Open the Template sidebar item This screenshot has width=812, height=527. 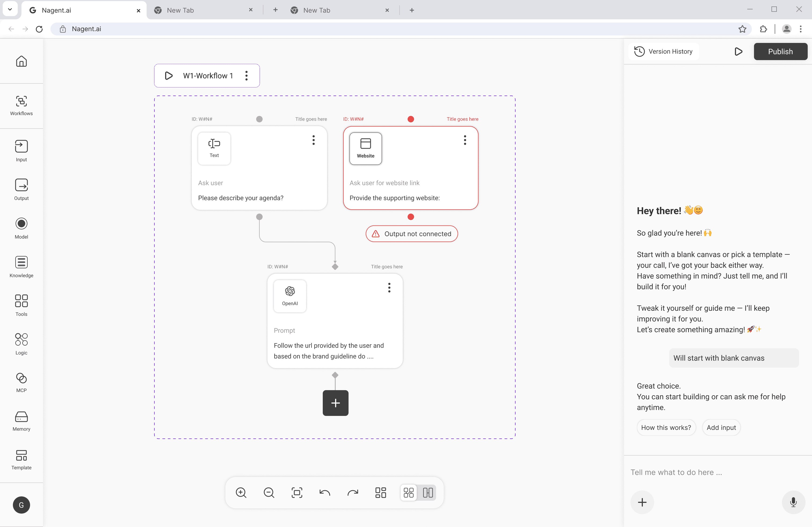[x=21, y=459]
